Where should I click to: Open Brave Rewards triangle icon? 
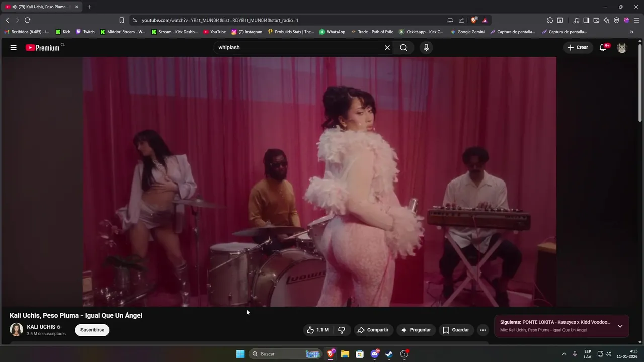click(x=485, y=20)
